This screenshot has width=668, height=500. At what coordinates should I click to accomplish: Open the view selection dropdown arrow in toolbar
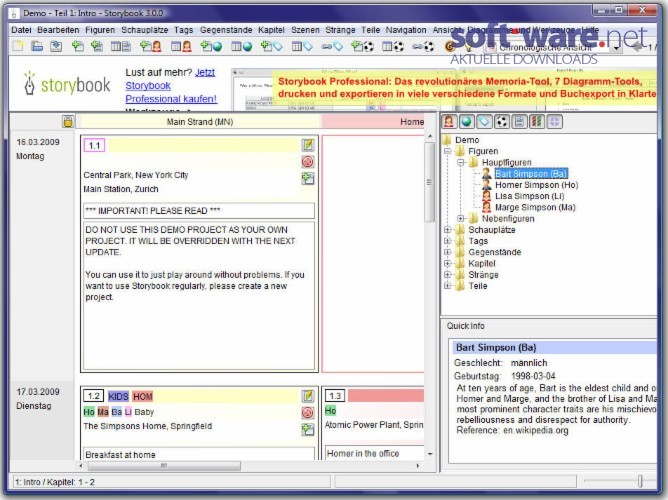(x=616, y=48)
